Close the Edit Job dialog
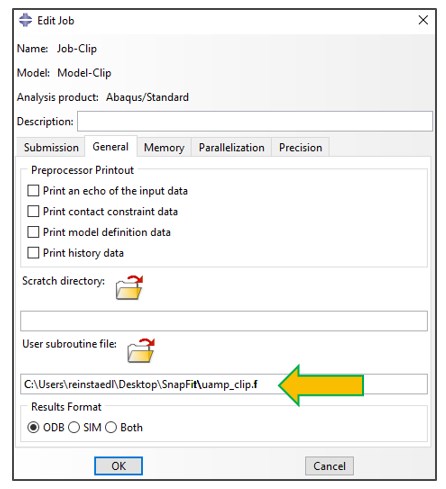The image size is (446, 489). (x=423, y=20)
